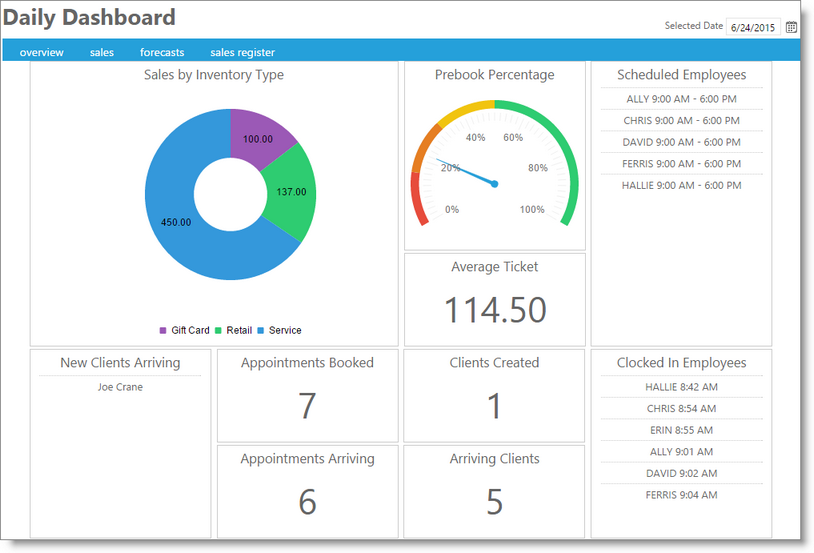Select the Retail legend label
Viewport: 814px width, 553px height.
(x=239, y=330)
